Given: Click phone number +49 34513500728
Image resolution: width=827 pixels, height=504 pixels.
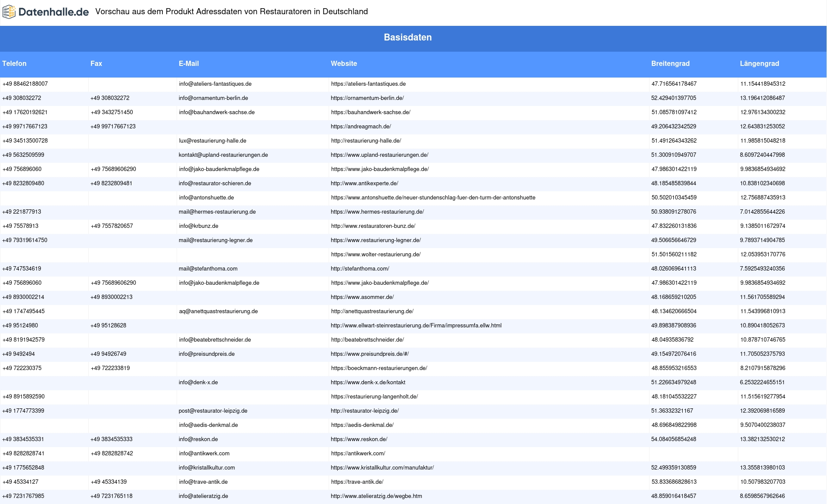Looking at the screenshot, I should pos(25,141).
